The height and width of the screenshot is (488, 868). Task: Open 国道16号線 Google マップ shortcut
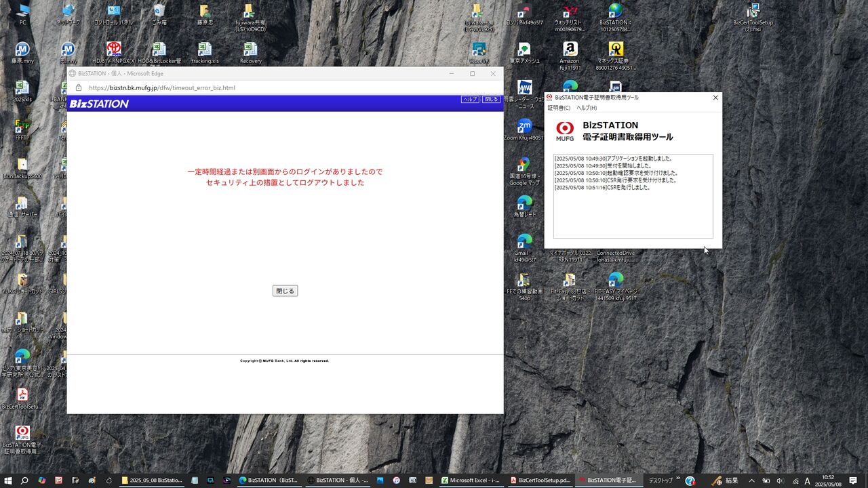524,172
